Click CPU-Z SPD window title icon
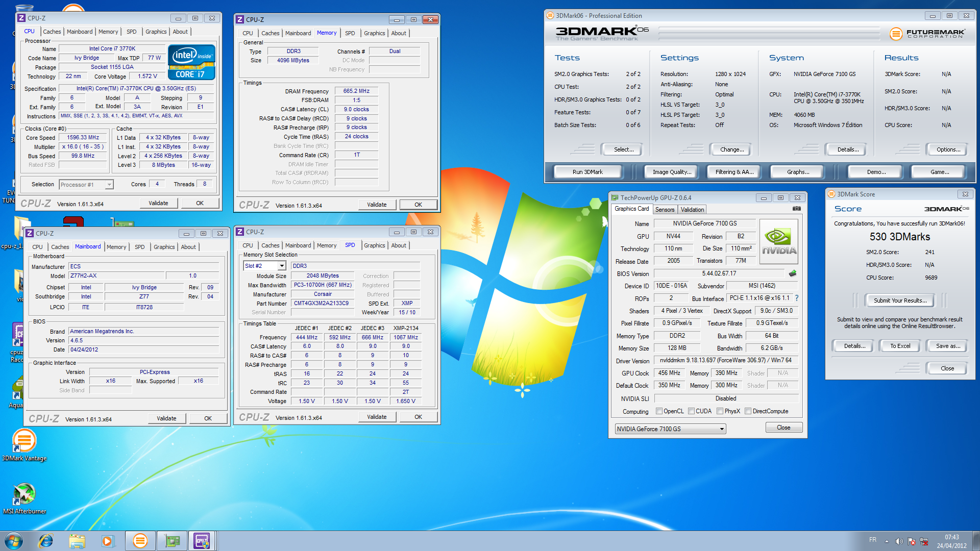 (240, 232)
